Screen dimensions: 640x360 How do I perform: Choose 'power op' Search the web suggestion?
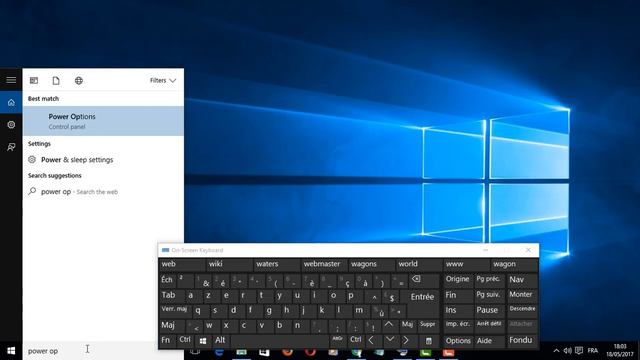103,191
